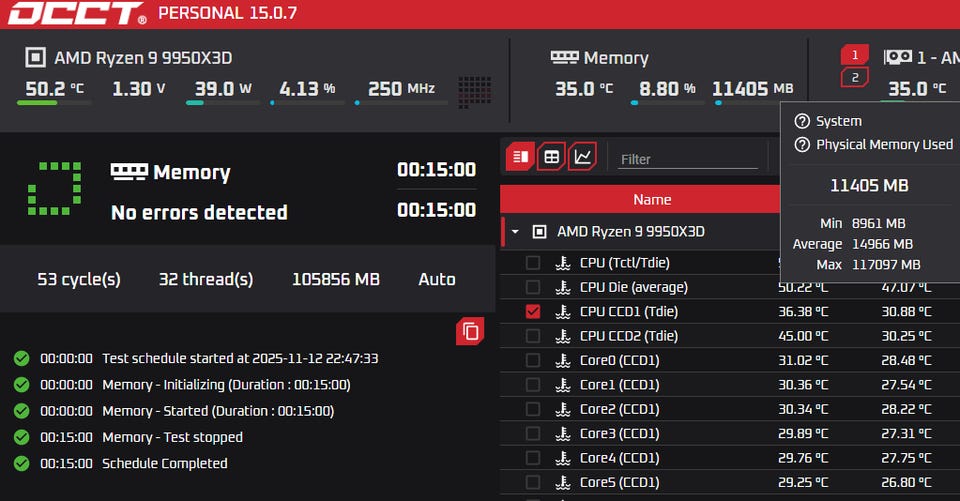Tick the Core1 (CCD1) checkbox
This screenshot has width=960, height=501.
tap(533, 385)
